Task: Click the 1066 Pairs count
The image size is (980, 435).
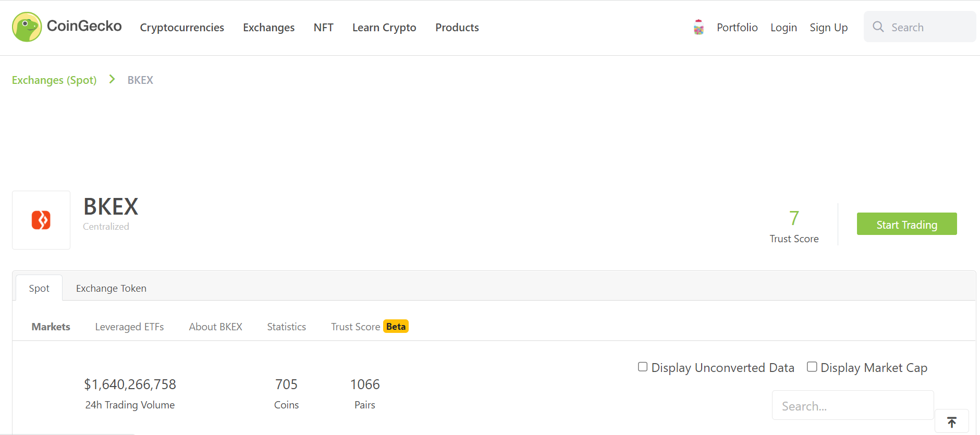Action: point(365,384)
